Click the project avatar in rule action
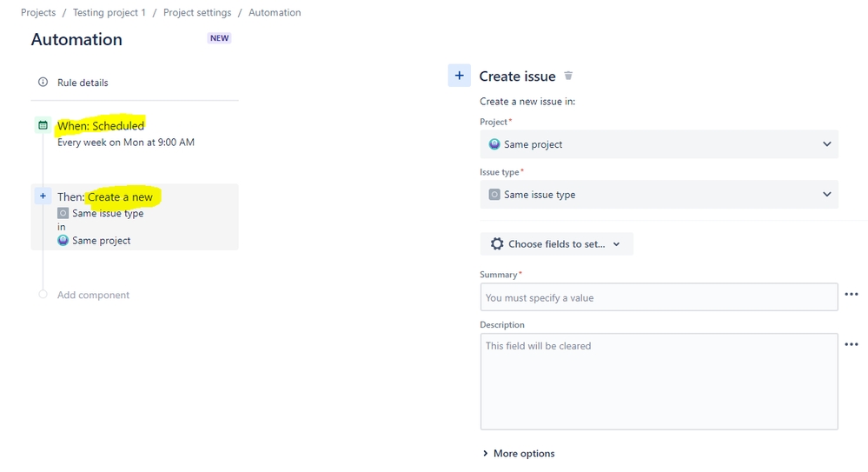 (63, 241)
